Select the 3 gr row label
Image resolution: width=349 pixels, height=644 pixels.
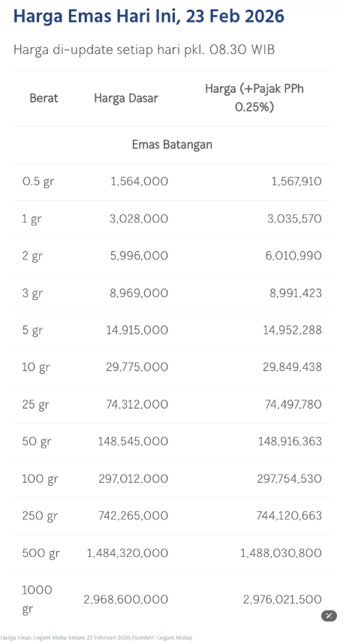tap(32, 293)
